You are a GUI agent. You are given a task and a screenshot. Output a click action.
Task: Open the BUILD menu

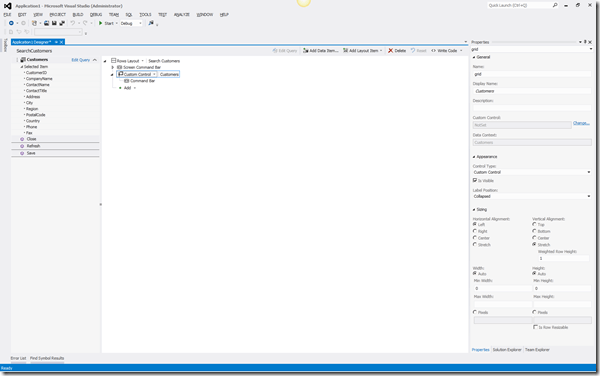pos(78,15)
